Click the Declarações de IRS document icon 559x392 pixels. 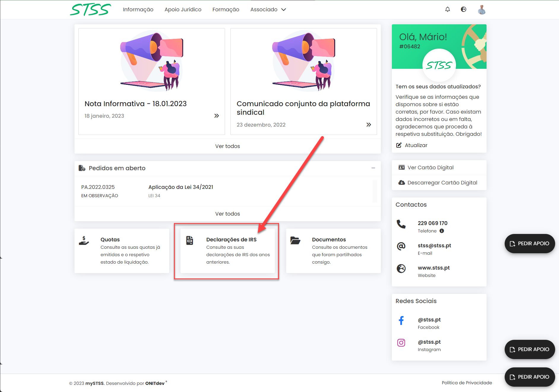(189, 240)
